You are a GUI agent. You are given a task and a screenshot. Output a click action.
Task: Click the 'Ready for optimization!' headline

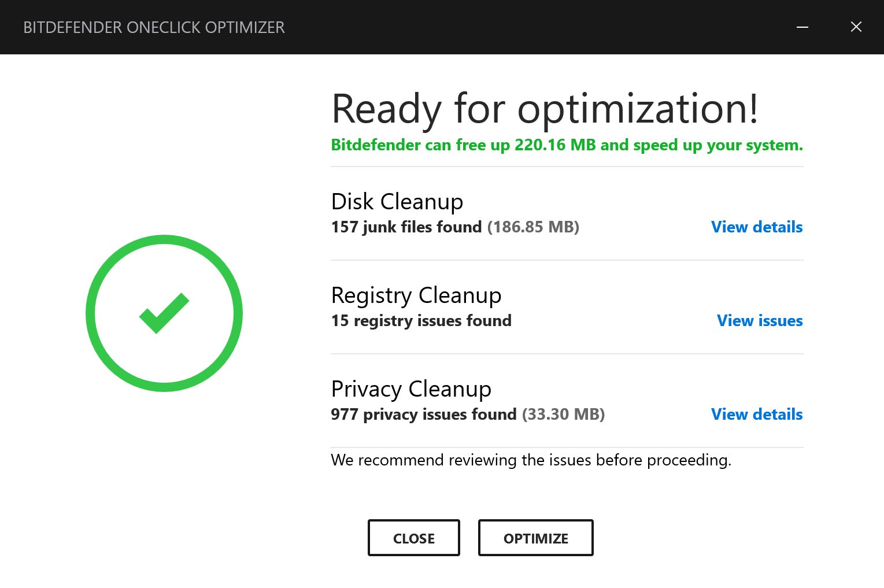click(545, 109)
